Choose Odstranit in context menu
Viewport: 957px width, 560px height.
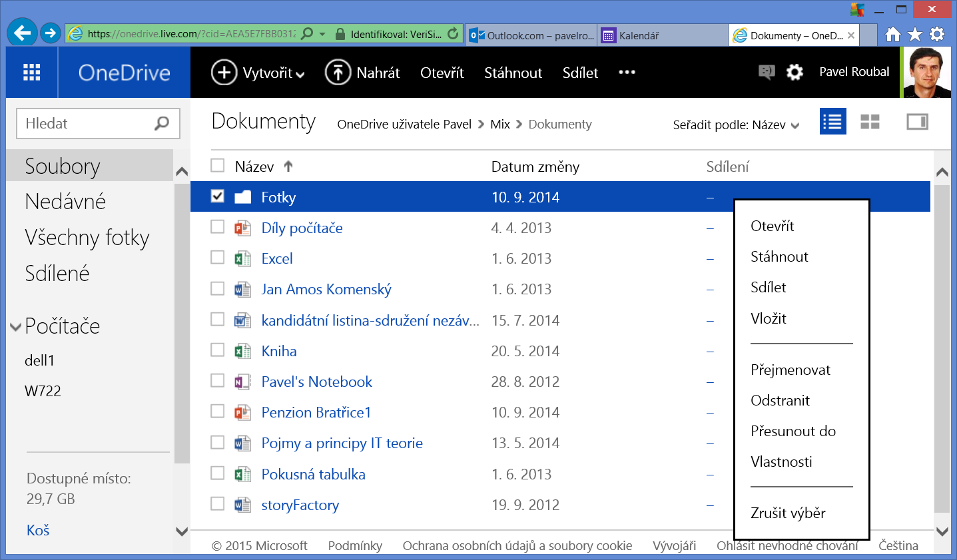click(780, 400)
